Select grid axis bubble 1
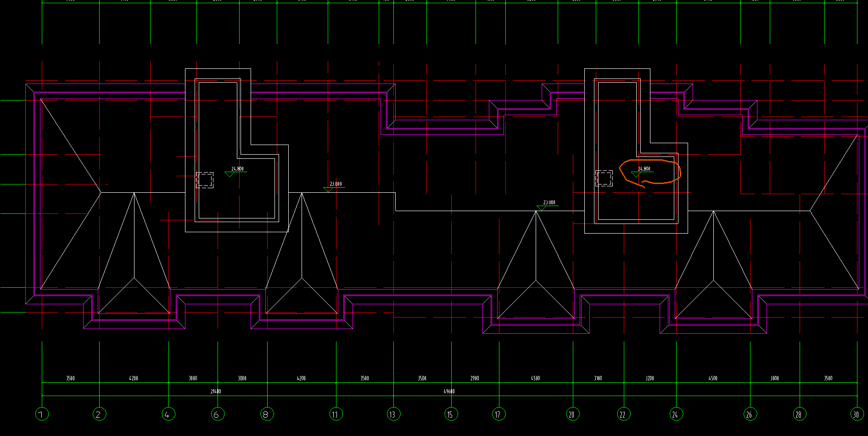The image size is (868, 436). 42,414
